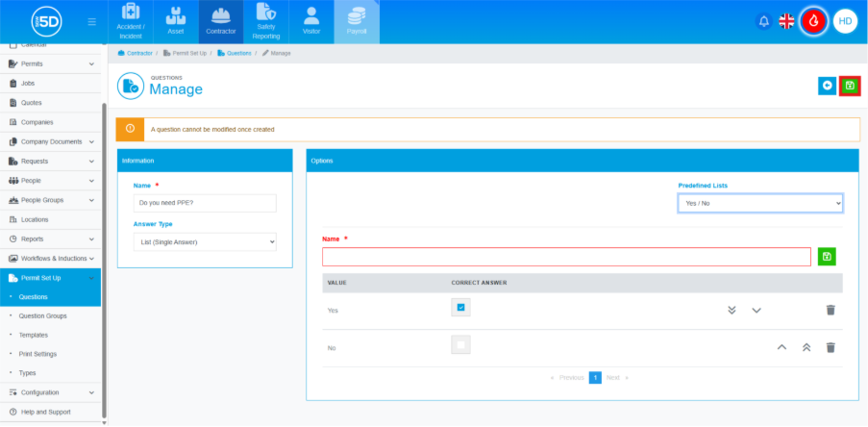Click the green add option button beside Name field

(827, 256)
